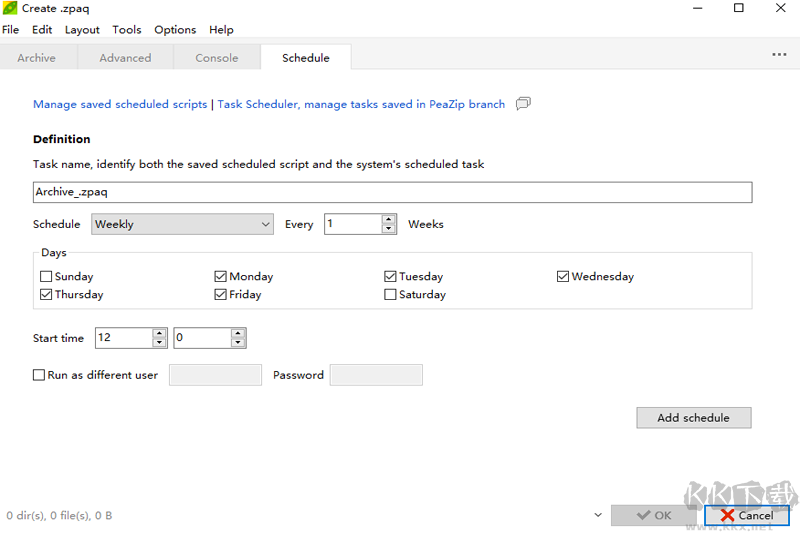This screenshot has width=800, height=533.
Task: Expand the chevron menu left of OK button
Action: [598, 516]
